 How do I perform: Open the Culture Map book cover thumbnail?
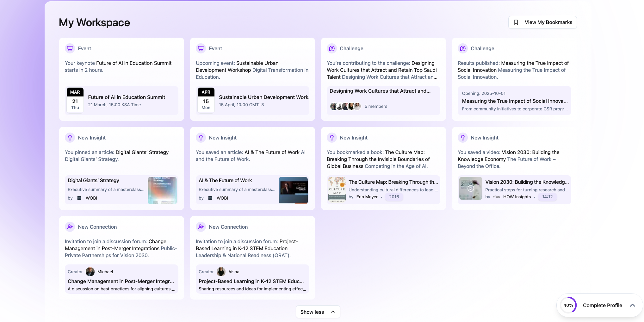[337, 189]
